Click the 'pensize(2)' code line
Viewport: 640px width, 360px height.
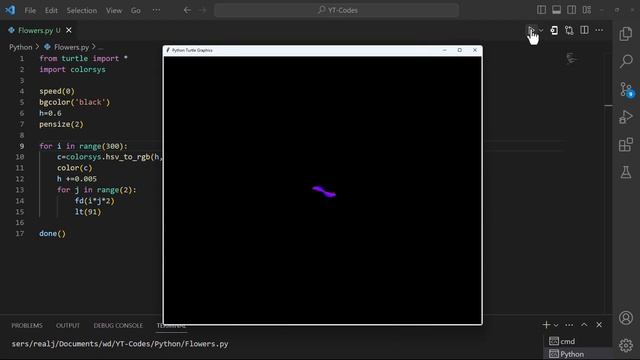pyautogui.click(x=61, y=124)
